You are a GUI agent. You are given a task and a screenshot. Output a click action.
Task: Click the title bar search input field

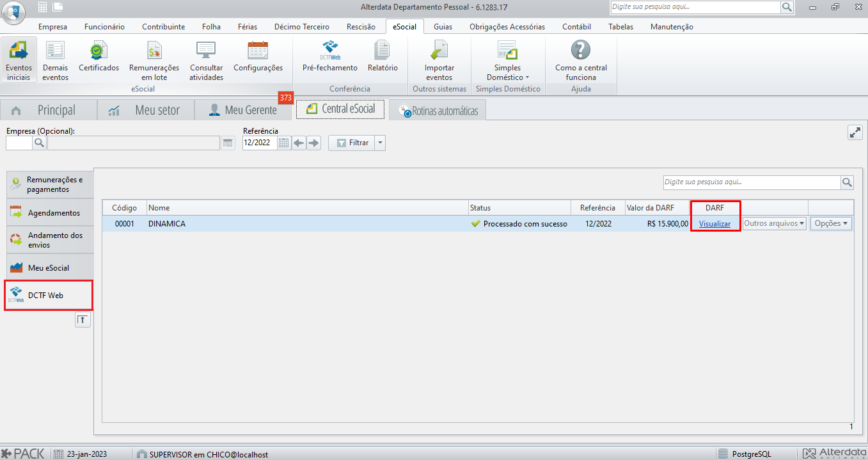point(695,7)
